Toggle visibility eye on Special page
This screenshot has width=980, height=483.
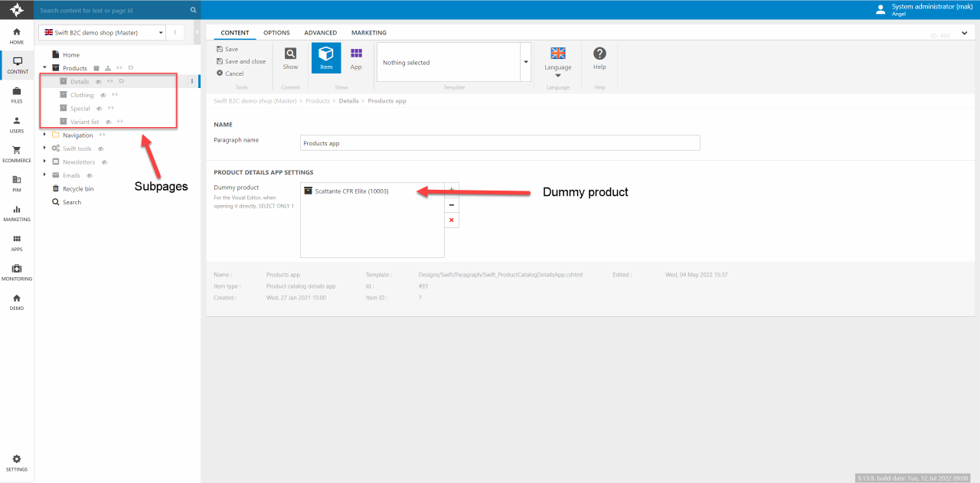point(100,109)
